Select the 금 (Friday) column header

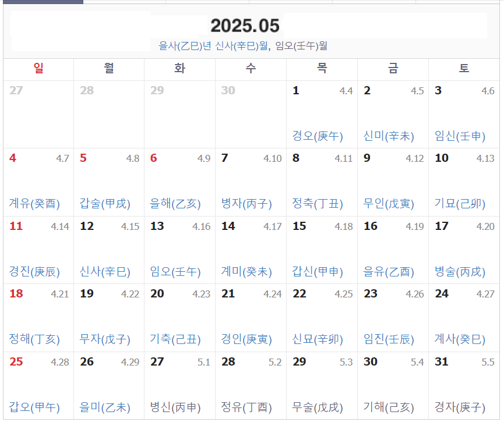pos(393,68)
